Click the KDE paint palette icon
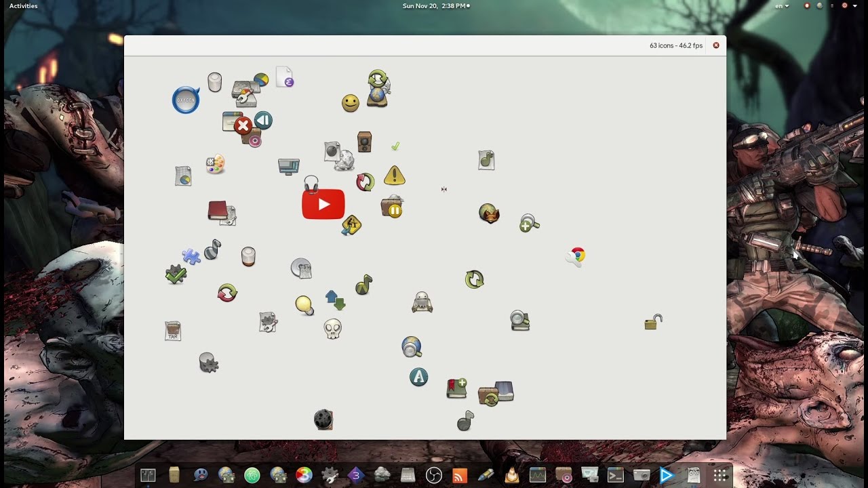Image resolution: width=868 pixels, height=488 pixels. pyautogui.click(x=215, y=164)
